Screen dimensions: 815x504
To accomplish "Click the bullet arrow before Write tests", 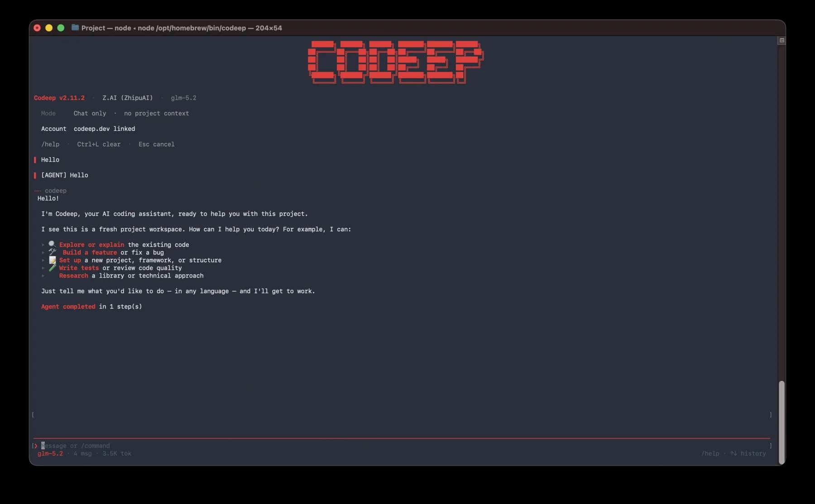I will coord(43,268).
